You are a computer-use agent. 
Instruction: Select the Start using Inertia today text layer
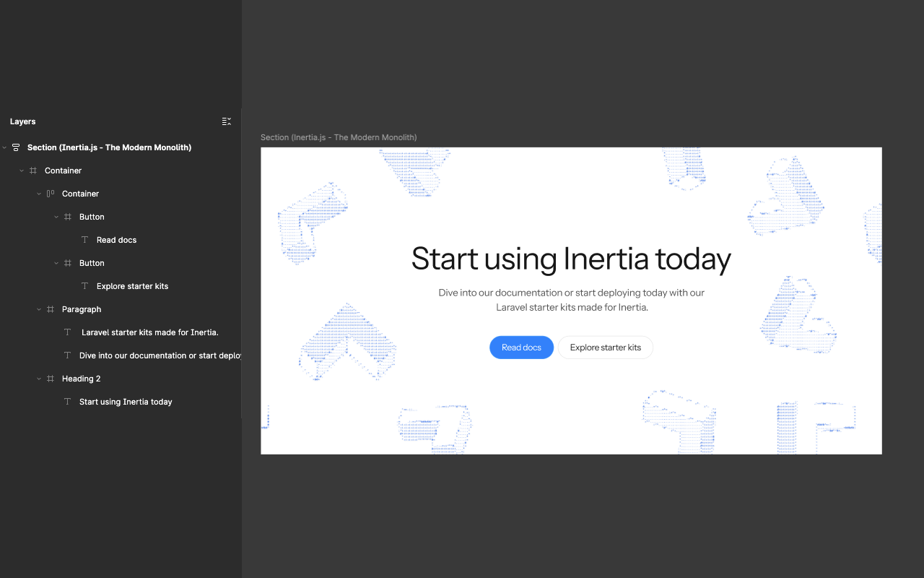[126, 402]
